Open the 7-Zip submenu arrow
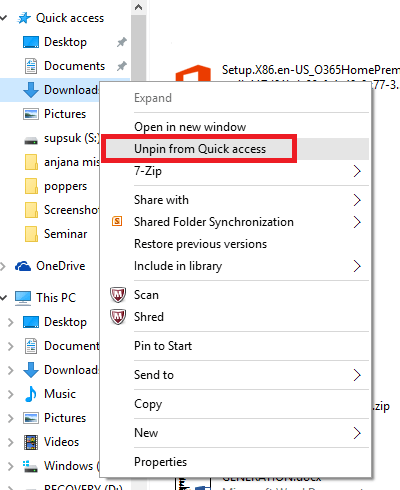Image resolution: width=400 pixels, height=490 pixels. point(357,171)
